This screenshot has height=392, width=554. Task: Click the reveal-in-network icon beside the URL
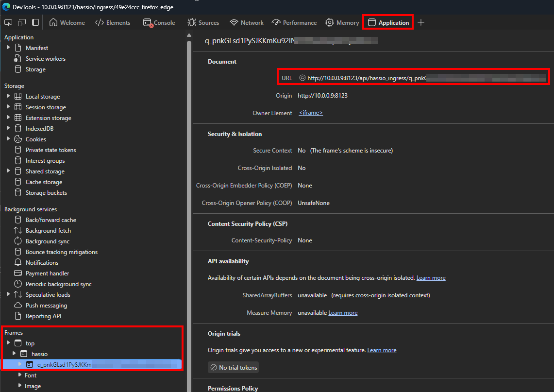coord(302,78)
